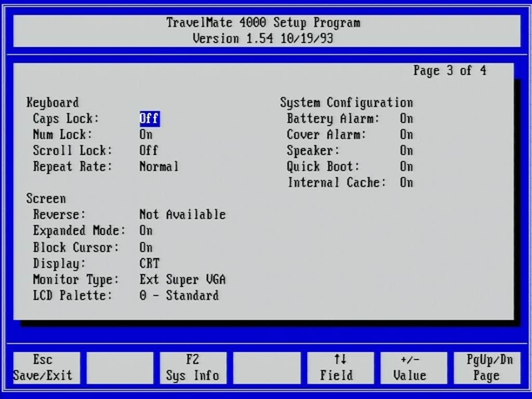The width and height of the screenshot is (532, 399).
Task: Toggle the Scroll Lock Off value
Action: (x=149, y=150)
